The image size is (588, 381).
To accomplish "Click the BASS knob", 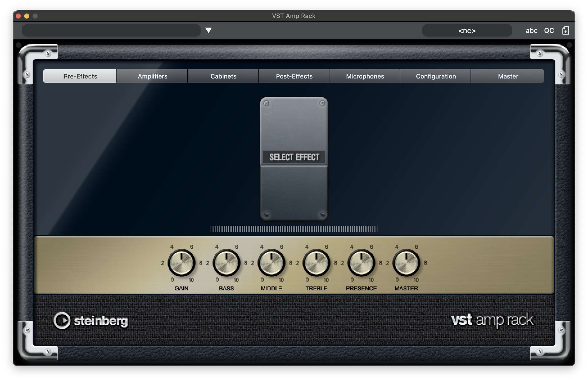I will coord(227,263).
